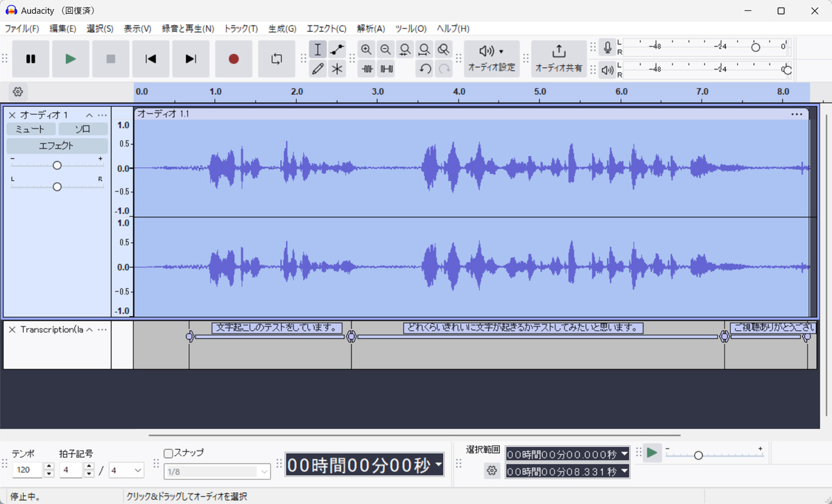Close the Transcription label track
The height and width of the screenshot is (504, 832).
(12, 329)
